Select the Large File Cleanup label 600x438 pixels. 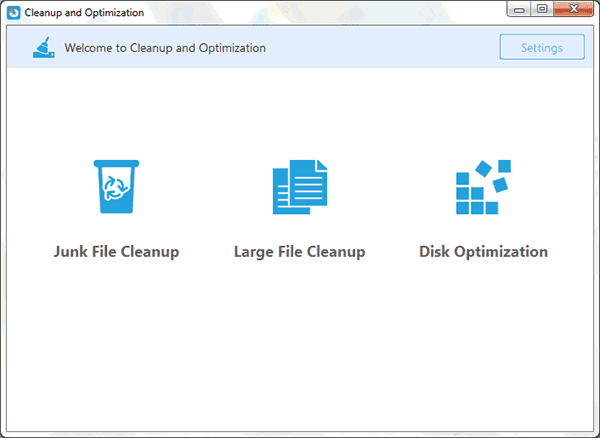[x=300, y=252]
